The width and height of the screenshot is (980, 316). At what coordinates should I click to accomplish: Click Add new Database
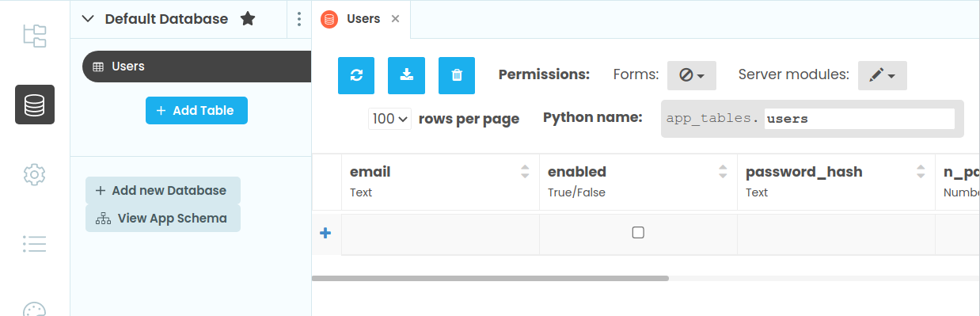click(162, 190)
